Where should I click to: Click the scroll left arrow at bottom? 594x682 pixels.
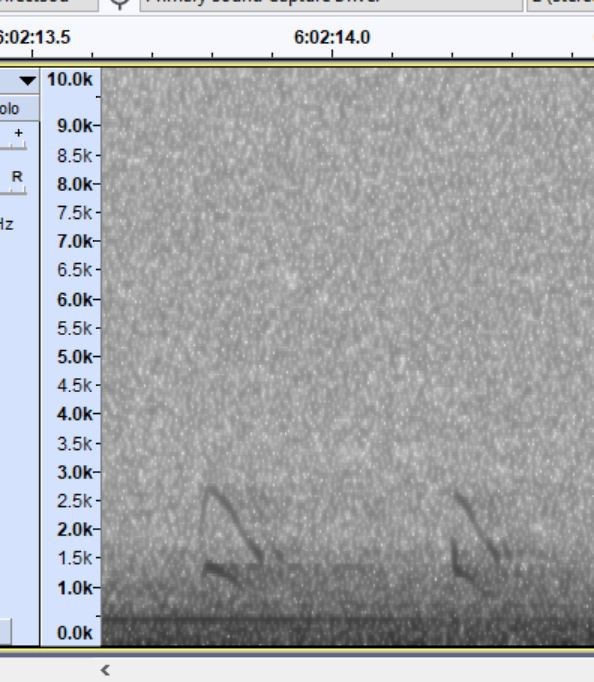point(105,670)
